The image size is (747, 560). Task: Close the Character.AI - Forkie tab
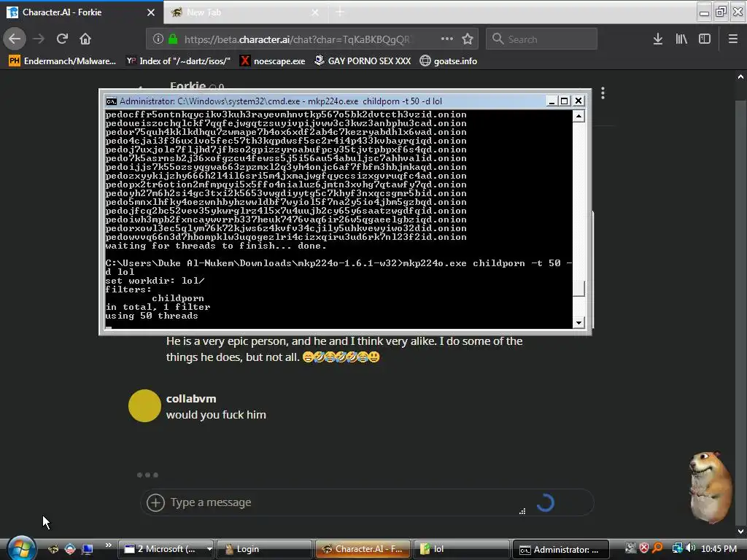[151, 12]
